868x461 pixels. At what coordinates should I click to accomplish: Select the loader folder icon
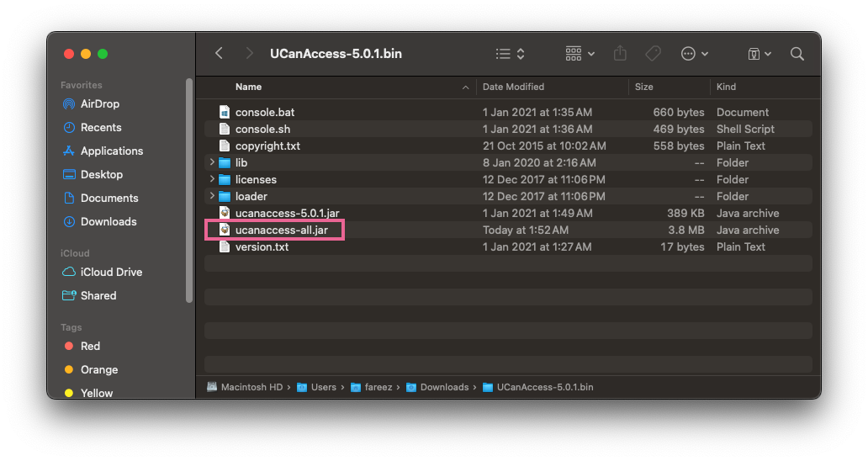[225, 197]
